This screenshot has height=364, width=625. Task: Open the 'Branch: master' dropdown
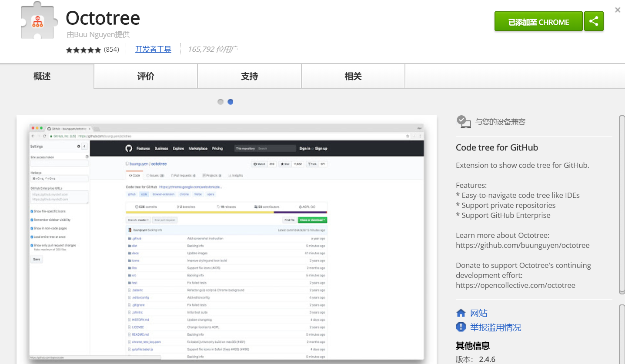(x=138, y=220)
